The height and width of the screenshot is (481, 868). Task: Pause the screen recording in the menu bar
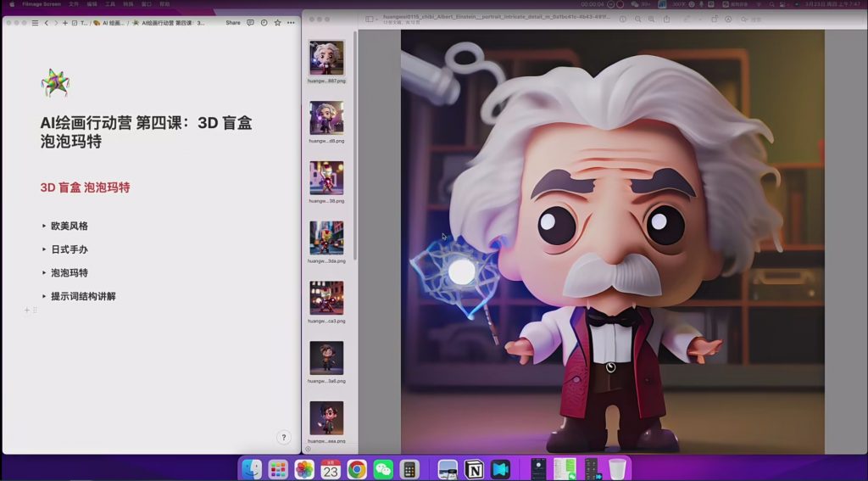[611, 4]
